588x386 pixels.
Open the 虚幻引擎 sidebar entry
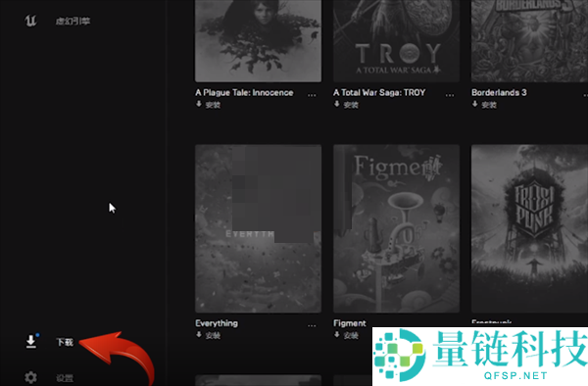(x=73, y=21)
